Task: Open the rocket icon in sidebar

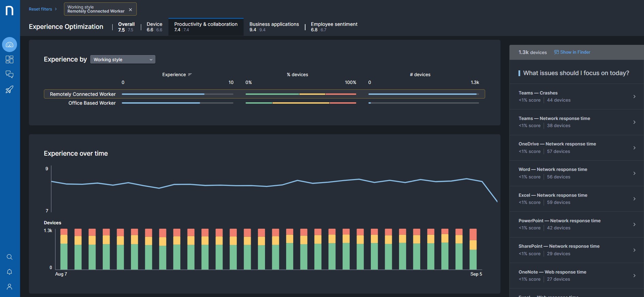Action: (10, 90)
